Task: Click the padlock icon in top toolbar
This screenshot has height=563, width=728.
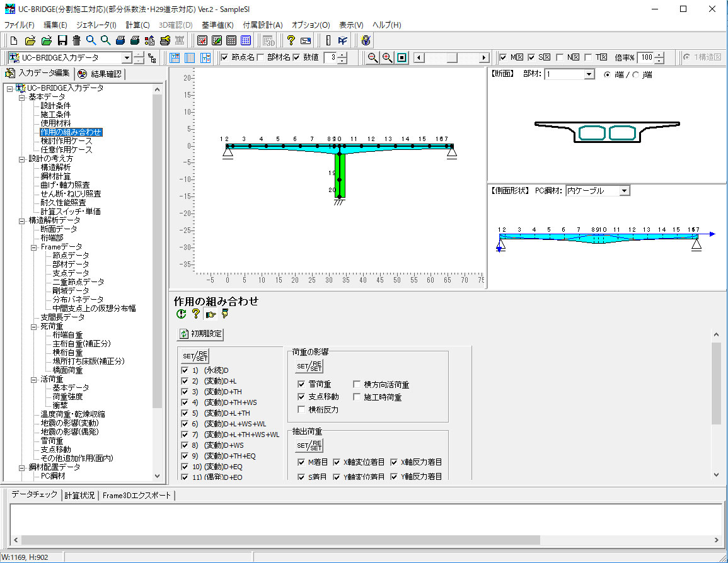Action: click(x=366, y=41)
